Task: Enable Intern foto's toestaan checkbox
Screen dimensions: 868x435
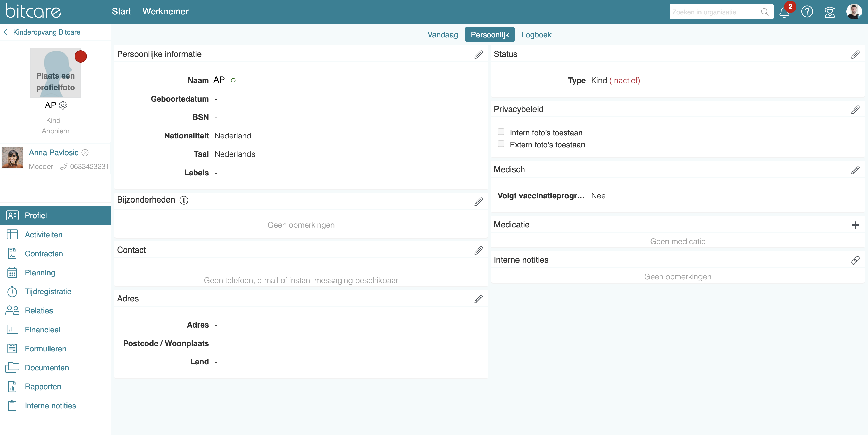Action: [501, 132]
